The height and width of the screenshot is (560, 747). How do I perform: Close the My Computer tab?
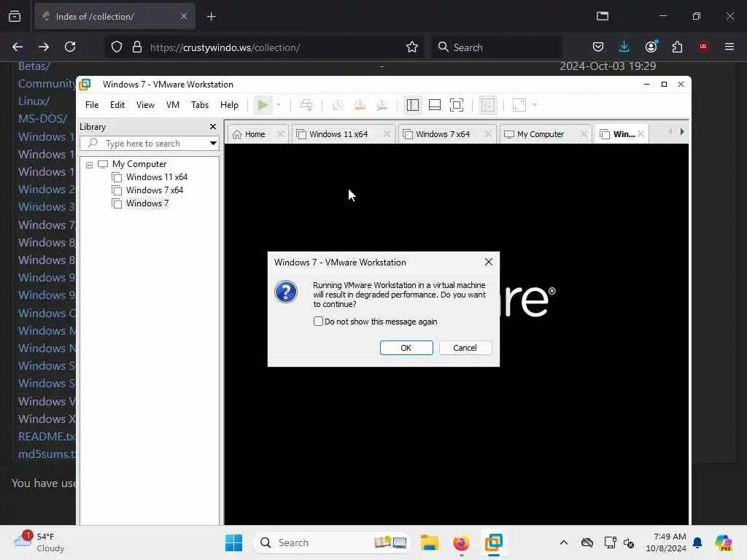pyautogui.click(x=584, y=134)
